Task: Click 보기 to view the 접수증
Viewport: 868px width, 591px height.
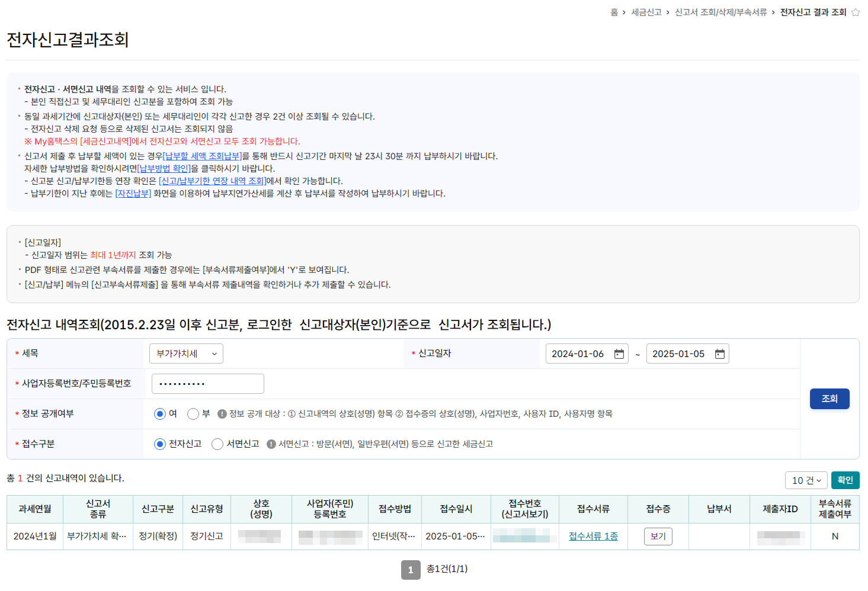Action: [658, 537]
